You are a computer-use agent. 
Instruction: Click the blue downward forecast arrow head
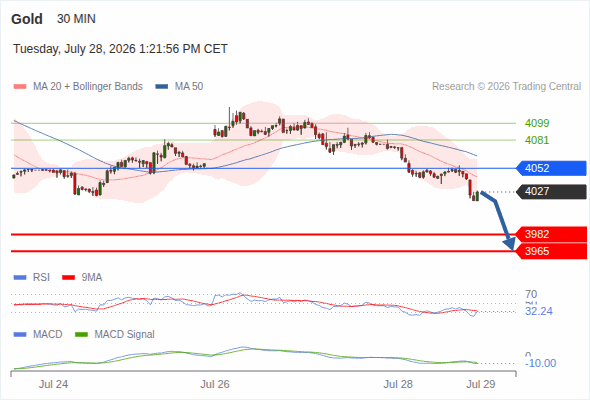coord(510,244)
